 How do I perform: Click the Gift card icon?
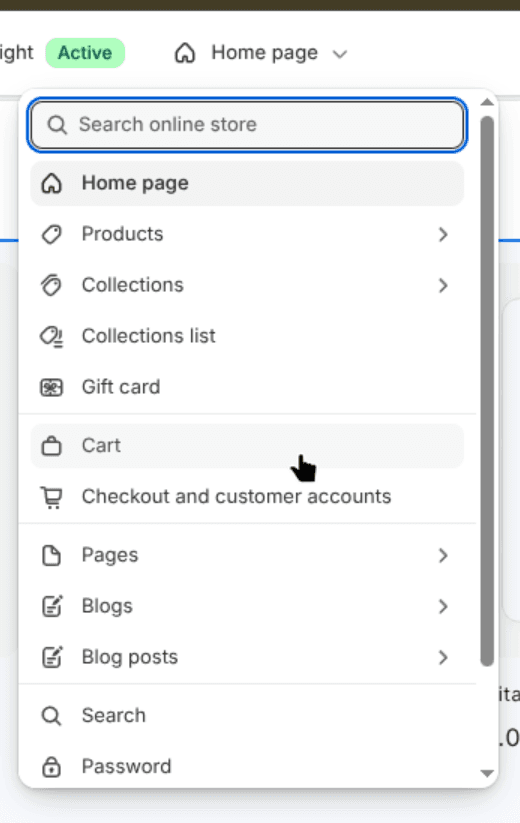click(x=51, y=387)
